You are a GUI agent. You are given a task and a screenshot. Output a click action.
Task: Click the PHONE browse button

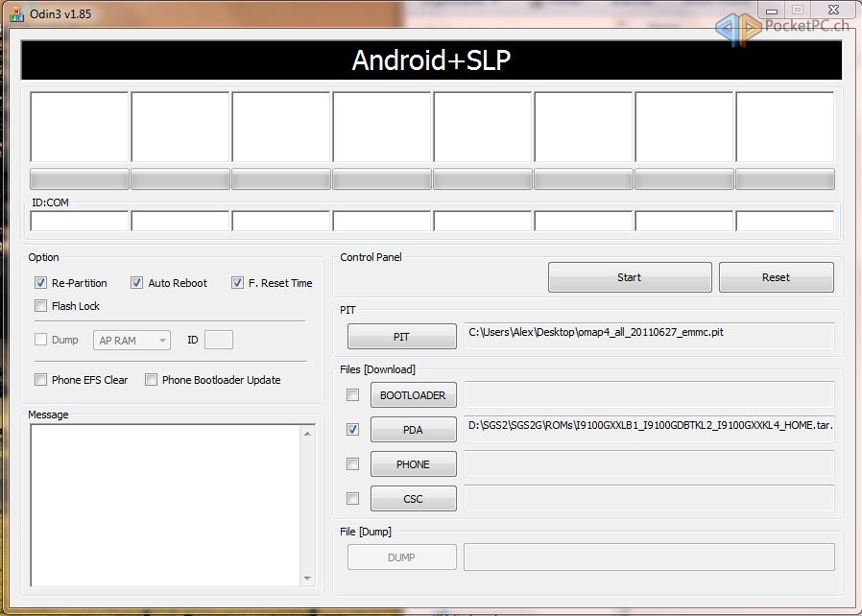point(414,464)
